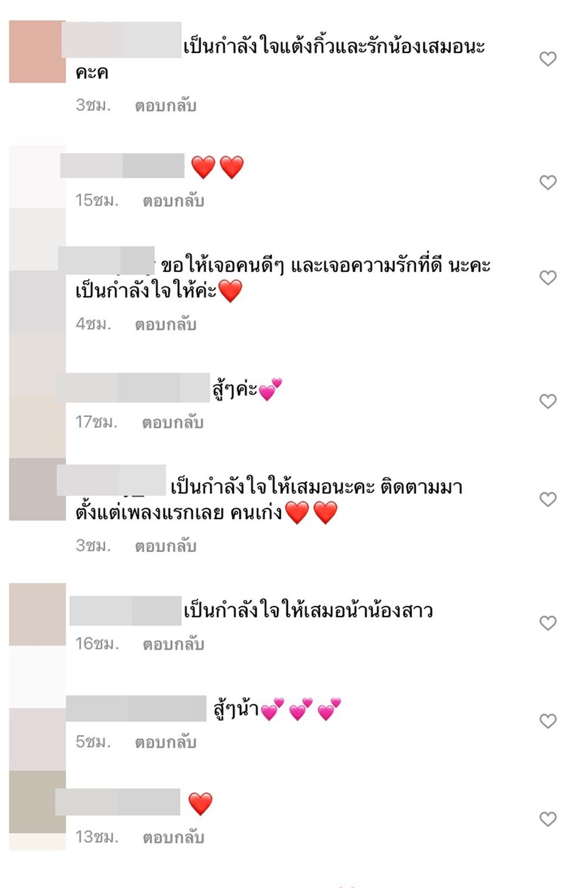Tap heart beside ติดตามมาตั้งแต่เพลงแรกเลย comment
This screenshot has height=888, width=588.
[x=548, y=500]
